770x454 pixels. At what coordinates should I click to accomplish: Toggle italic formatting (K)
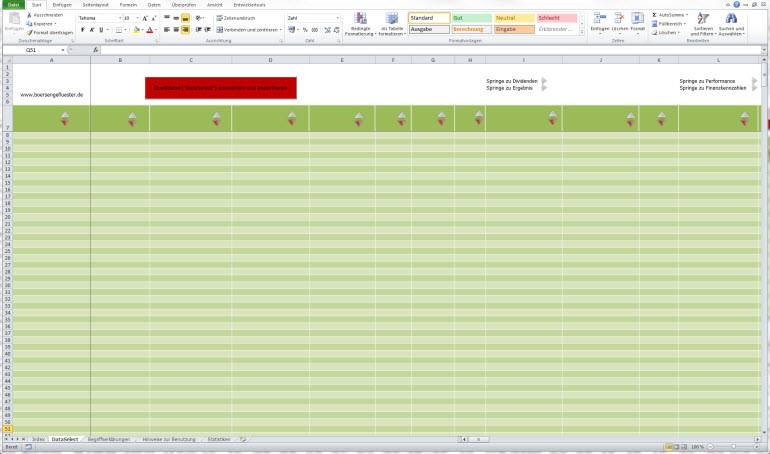(x=92, y=30)
